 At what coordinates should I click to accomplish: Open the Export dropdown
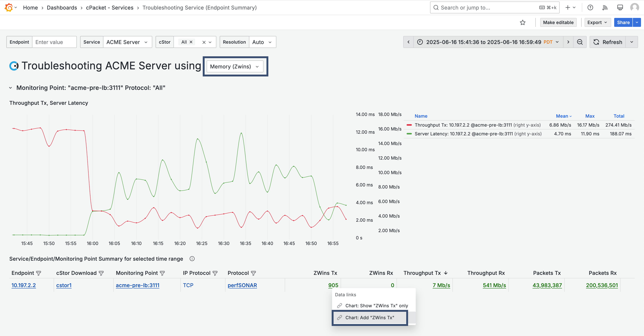coord(597,23)
